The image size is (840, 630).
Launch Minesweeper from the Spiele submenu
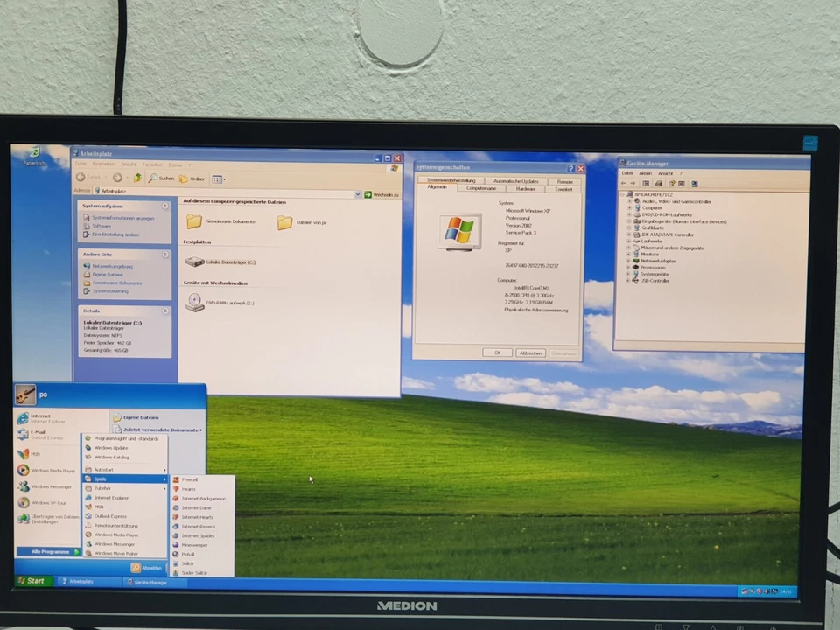point(194,544)
